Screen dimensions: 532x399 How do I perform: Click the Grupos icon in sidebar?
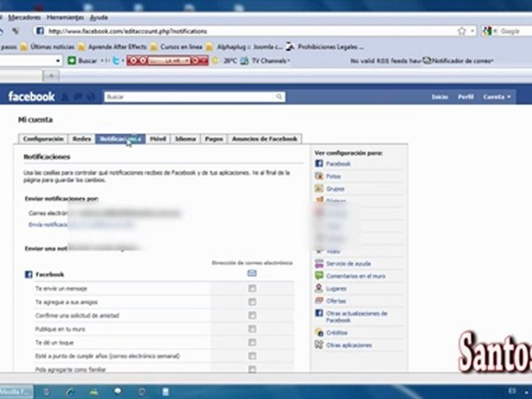click(319, 188)
